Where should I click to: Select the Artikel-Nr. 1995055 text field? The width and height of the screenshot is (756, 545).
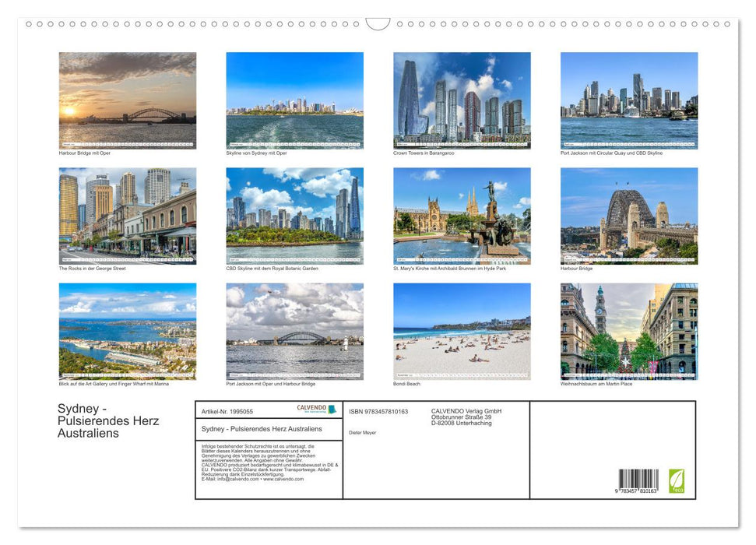(x=227, y=411)
